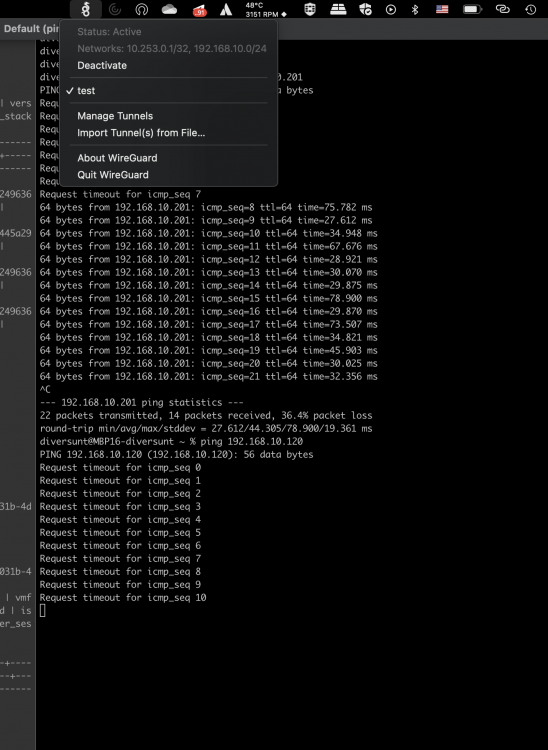Select the checked 'test' tunnel
The width and height of the screenshot is (548, 750).
[86, 90]
